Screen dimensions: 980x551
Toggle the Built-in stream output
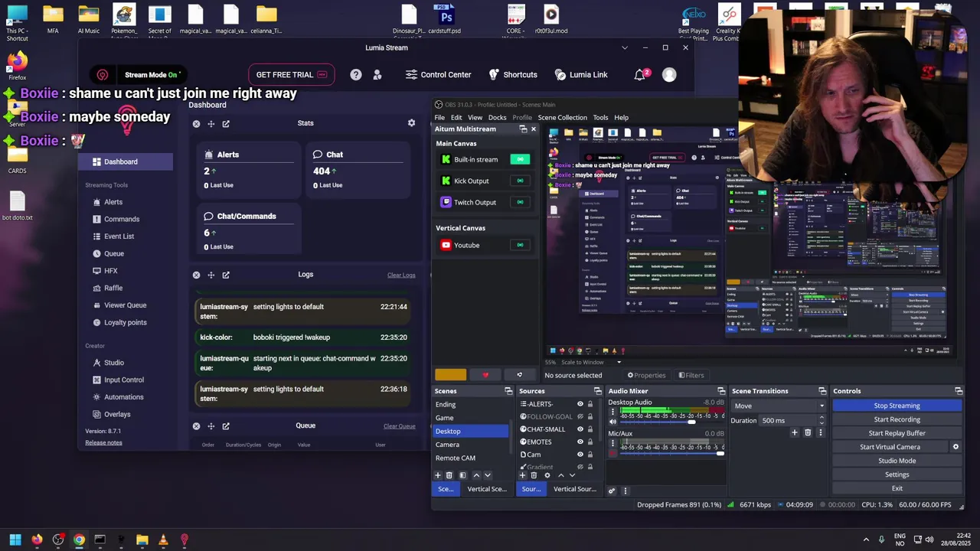[520, 159]
